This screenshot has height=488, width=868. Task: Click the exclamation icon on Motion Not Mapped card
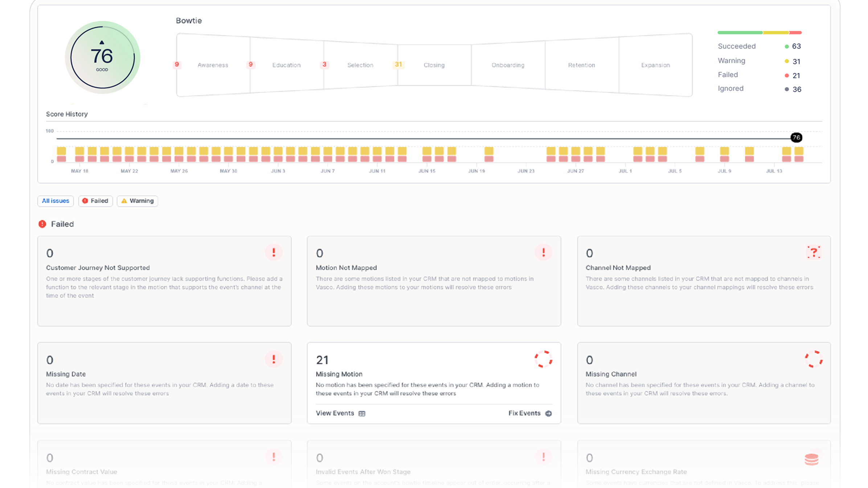543,252
